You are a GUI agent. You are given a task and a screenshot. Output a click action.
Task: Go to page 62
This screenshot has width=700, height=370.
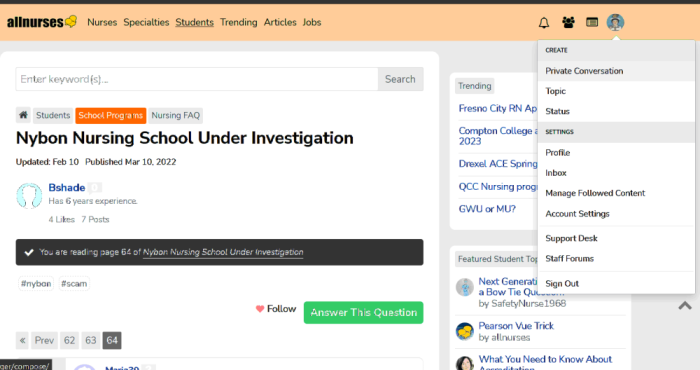[69, 341]
